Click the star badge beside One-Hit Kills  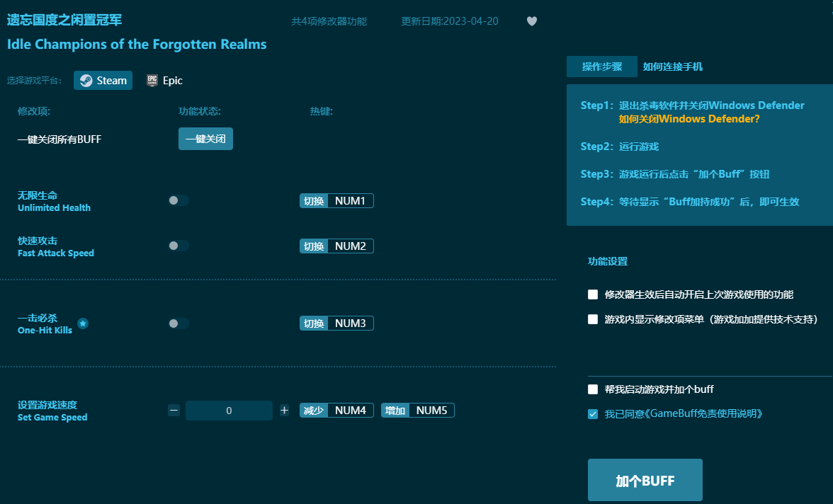(x=83, y=323)
